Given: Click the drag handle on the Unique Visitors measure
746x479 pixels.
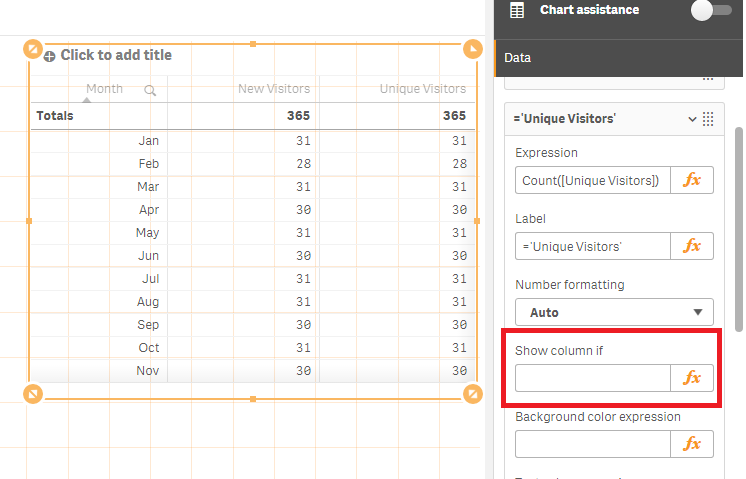Looking at the screenshot, I should click(708, 119).
